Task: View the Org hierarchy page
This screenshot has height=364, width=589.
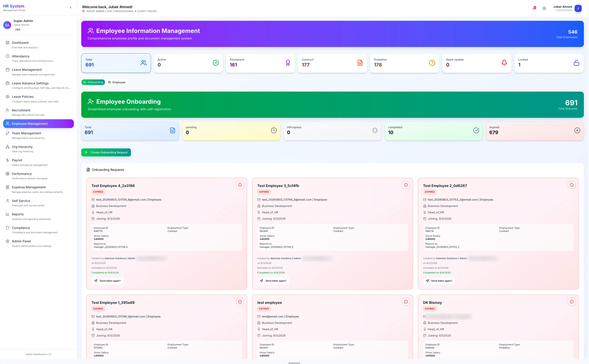Action: pyautogui.click(x=39, y=149)
